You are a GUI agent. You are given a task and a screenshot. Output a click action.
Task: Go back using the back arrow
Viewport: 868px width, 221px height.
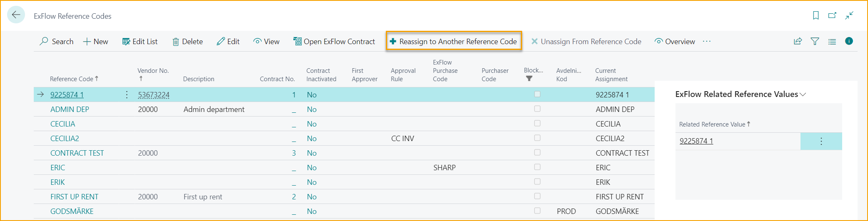(16, 15)
